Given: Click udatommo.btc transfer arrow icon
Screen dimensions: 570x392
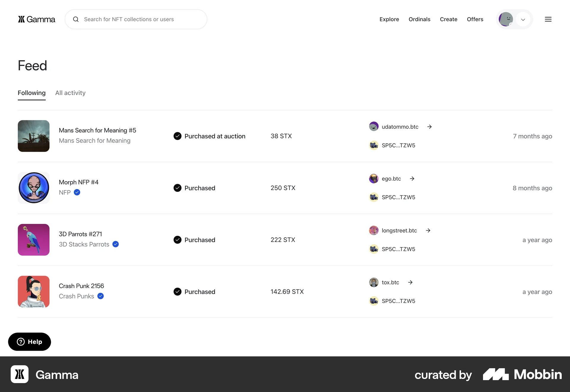Looking at the screenshot, I should pos(429,126).
